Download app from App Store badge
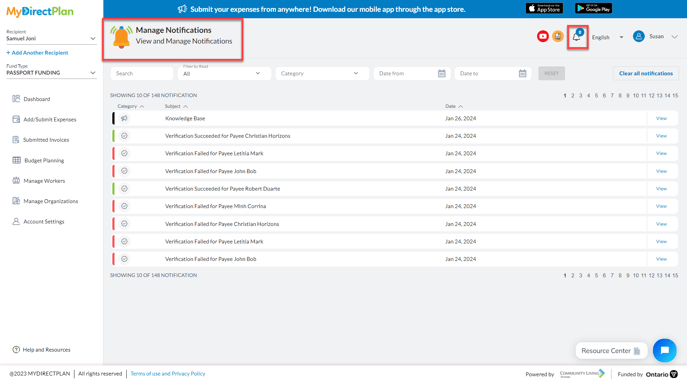Screen dimensions: 687x383 pyautogui.click(x=544, y=8)
